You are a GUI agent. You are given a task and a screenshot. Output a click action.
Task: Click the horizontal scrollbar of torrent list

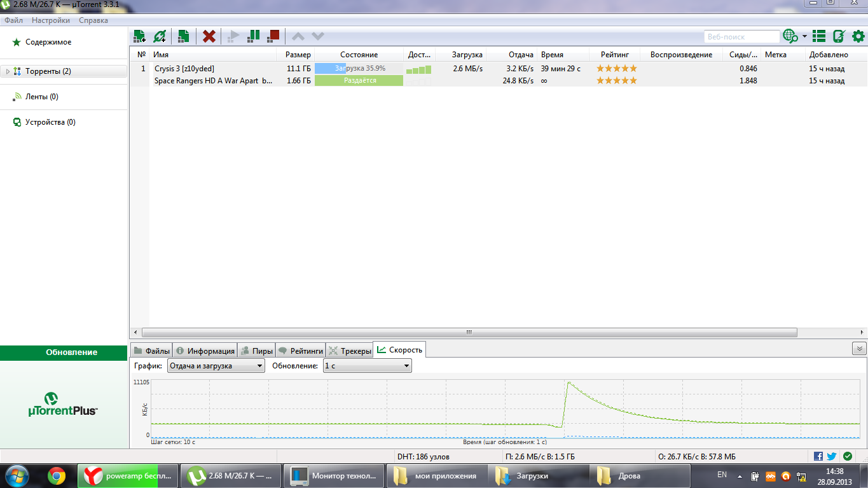(469, 332)
